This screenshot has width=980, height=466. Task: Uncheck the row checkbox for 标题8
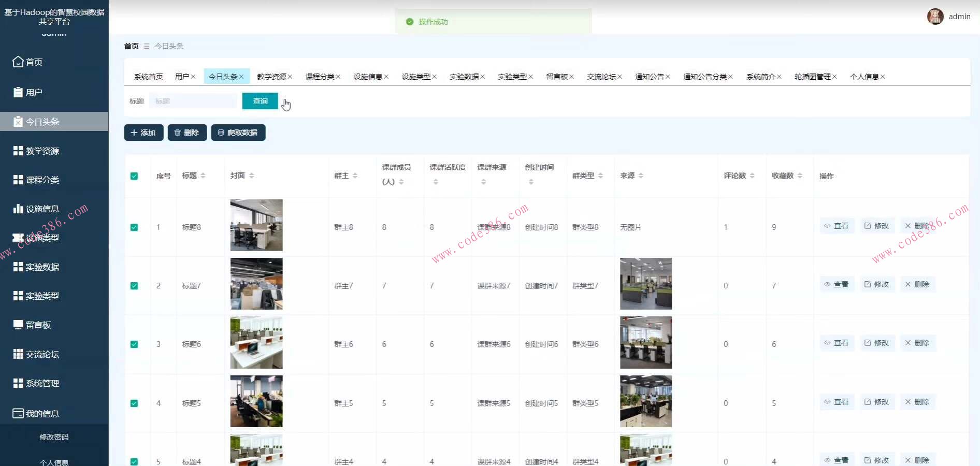point(134,227)
